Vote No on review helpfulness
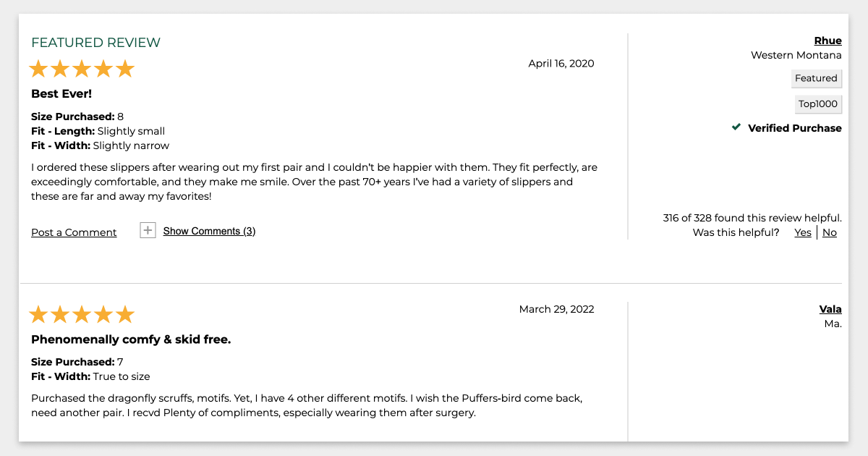Screen dimensions: 868x456 point(830,232)
